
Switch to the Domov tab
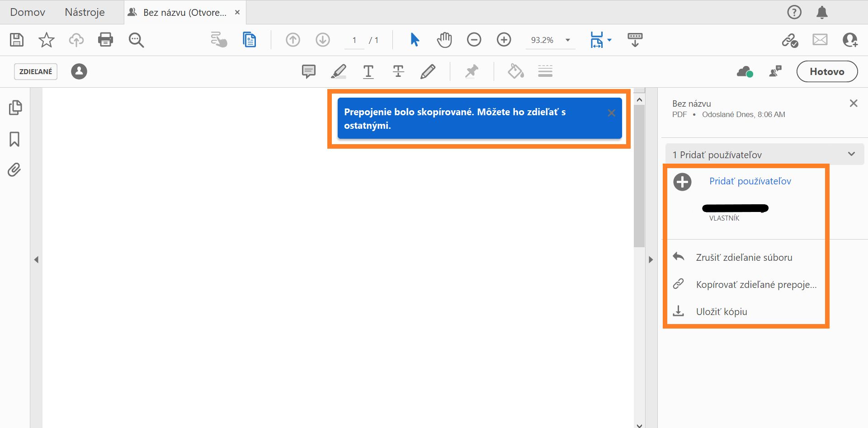click(x=28, y=12)
